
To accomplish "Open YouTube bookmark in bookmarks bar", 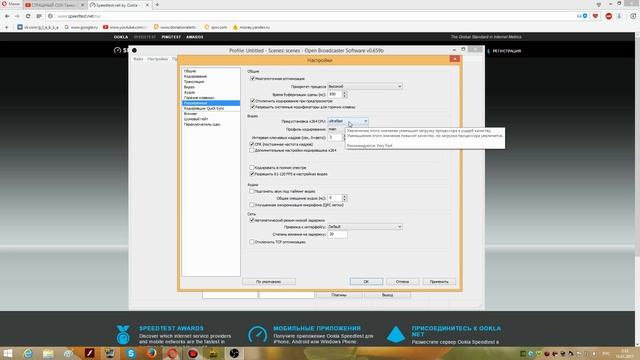I will (124, 27).
